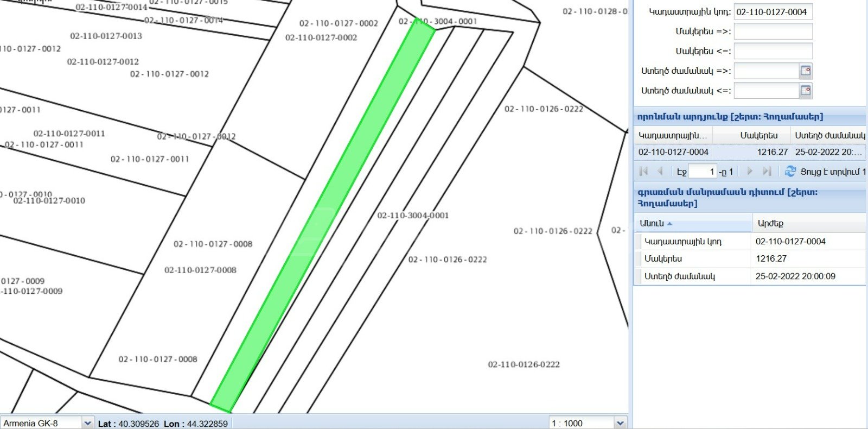This screenshot has width=868, height=429.
Task: Go to next results page
Action: pos(750,172)
